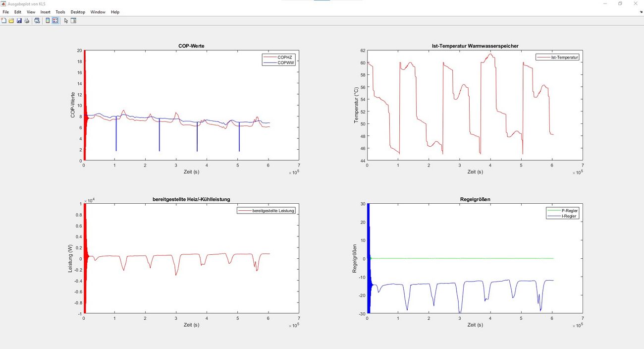Click the I-Regler legend label

569,216
